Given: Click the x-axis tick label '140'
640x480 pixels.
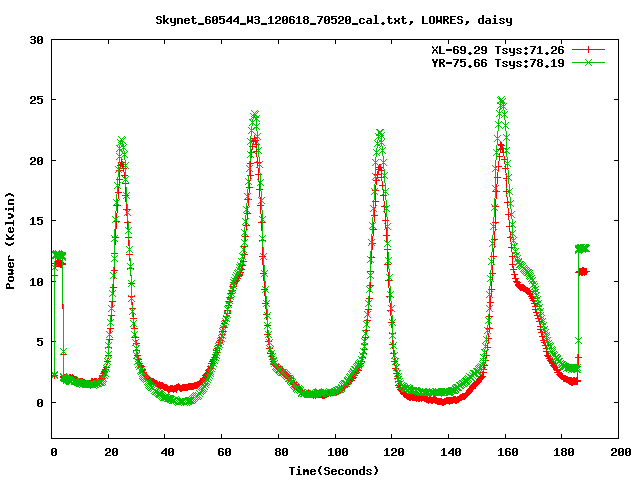Looking at the screenshot, I should pyautogui.click(x=451, y=452).
